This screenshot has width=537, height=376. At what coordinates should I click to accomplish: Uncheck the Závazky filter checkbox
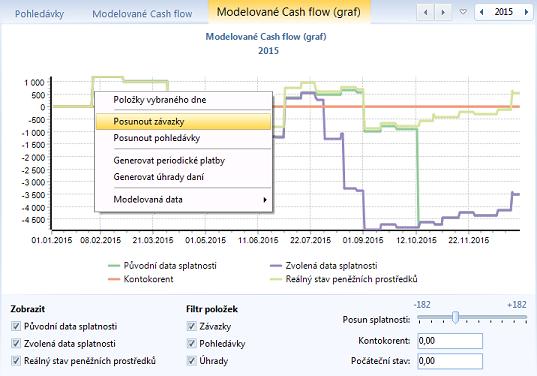[x=191, y=326]
